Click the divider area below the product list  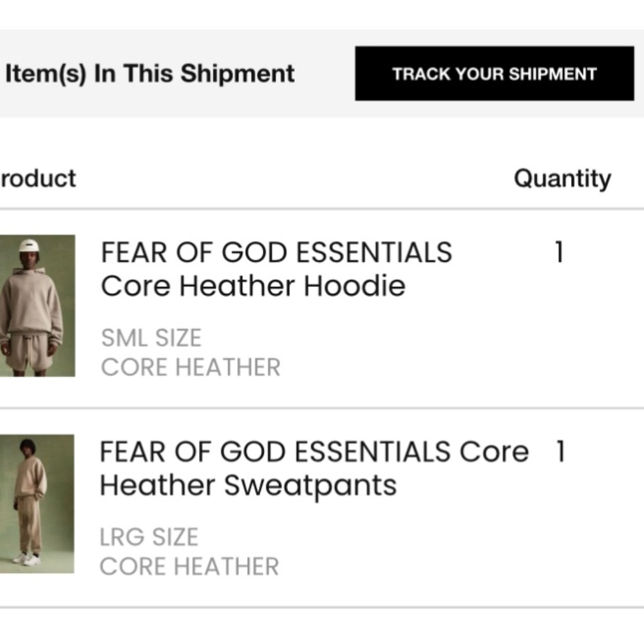(322, 605)
